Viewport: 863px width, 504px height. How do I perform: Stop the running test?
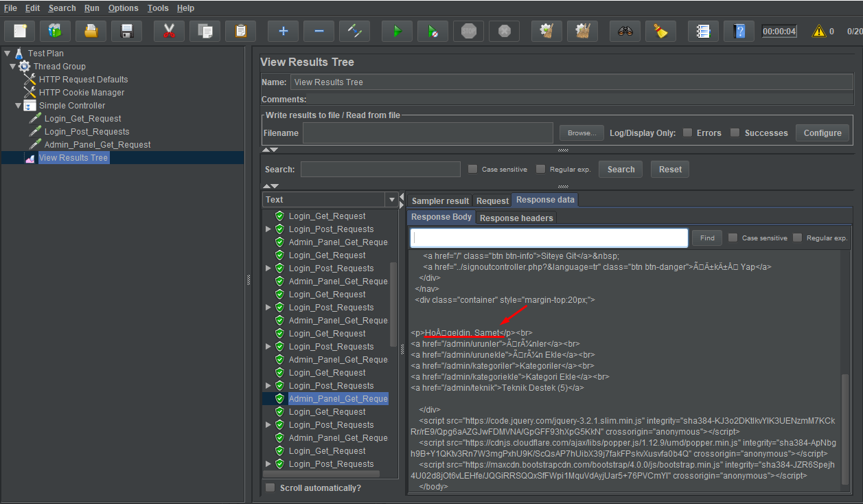pyautogui.click(x=468, y=31)
